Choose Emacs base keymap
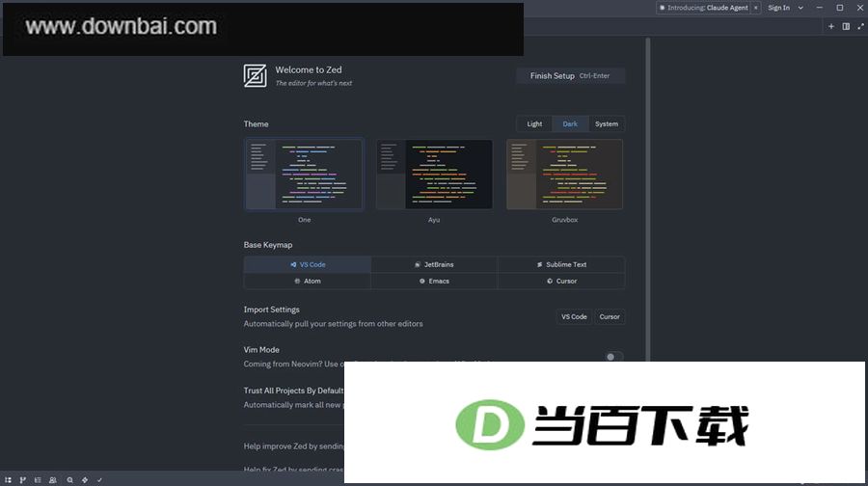The width and height of the screenshot is (868, 486). click(434, 282)
